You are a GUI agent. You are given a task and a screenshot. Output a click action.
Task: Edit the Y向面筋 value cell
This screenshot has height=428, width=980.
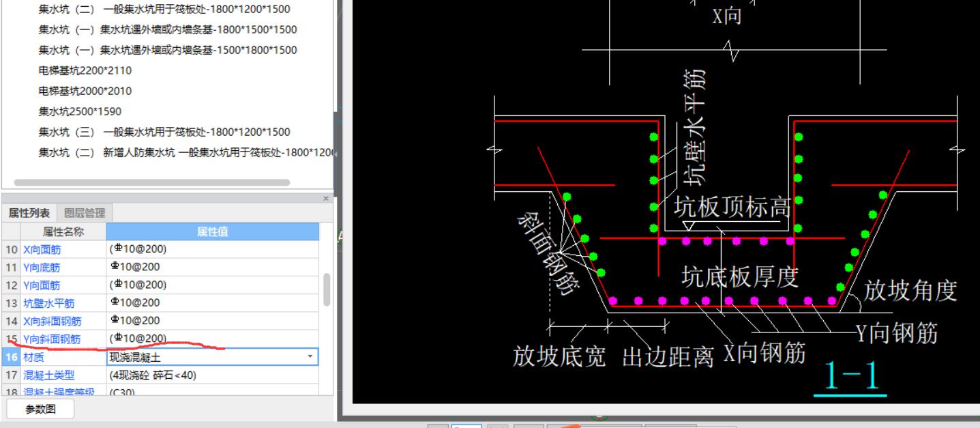coord(212,285)
